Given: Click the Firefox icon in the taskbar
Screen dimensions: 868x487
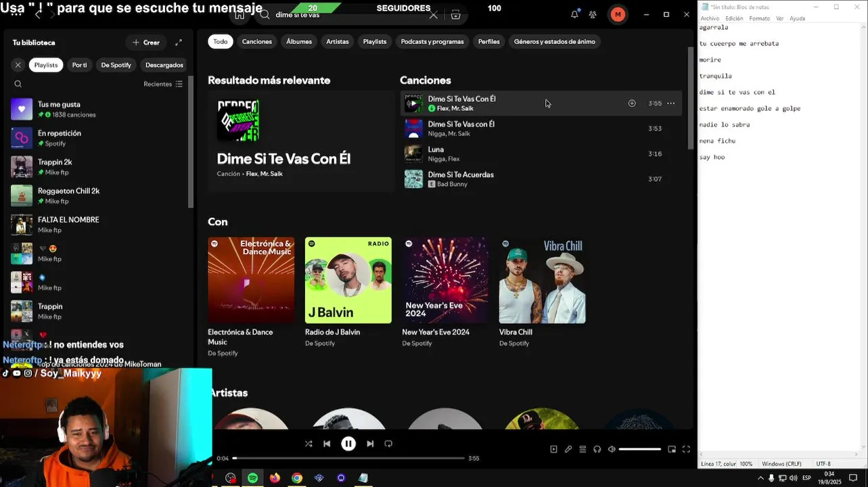Looking at the screenshot, I should click(x=275, y=478).
